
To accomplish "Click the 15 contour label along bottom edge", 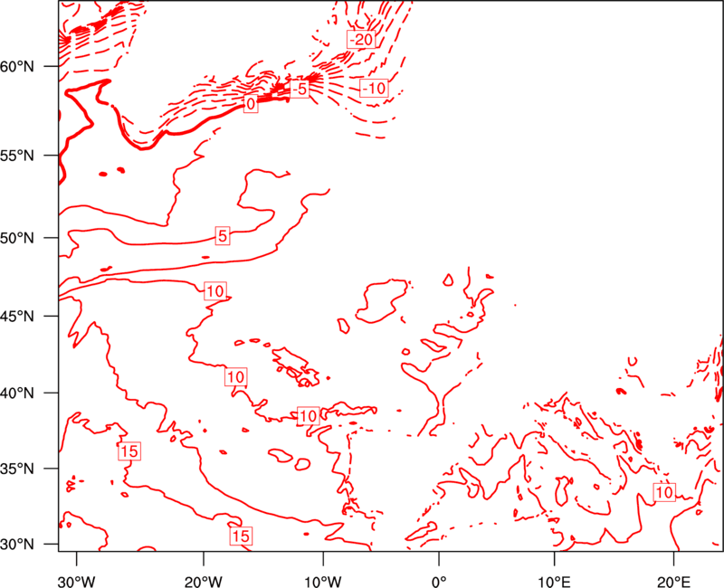I will click(x=241, y=536).
